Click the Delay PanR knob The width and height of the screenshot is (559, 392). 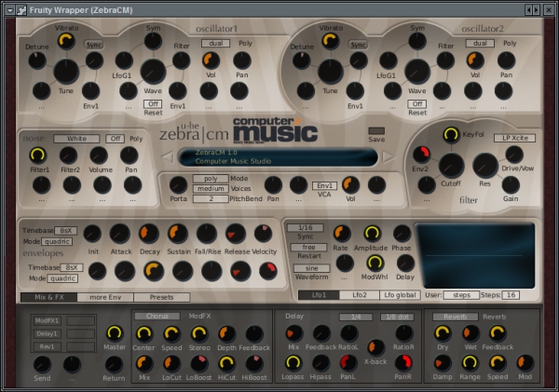pos(403,363)
